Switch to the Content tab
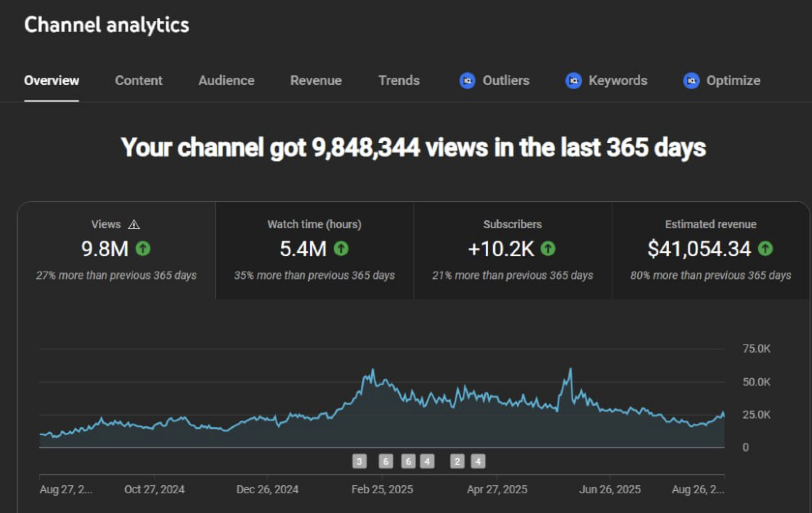Viewport: 812px width, 513px height. point(139,81)
